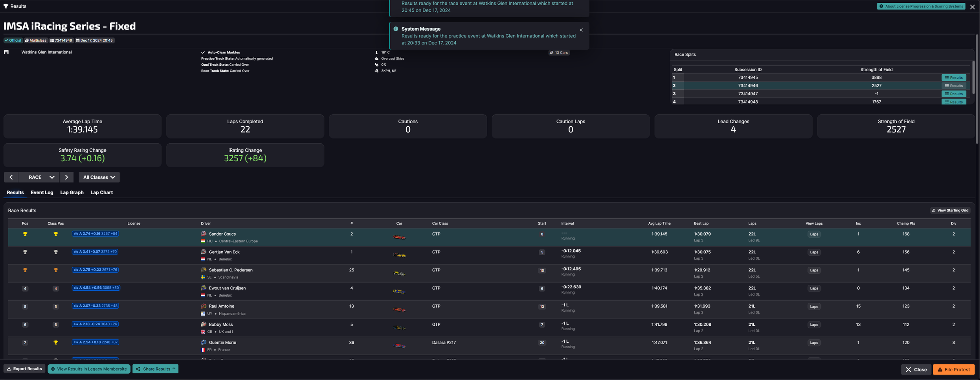Screen dimensions: 980x380
Task: Expand the Share Results menu
Action: coord(156,369)
